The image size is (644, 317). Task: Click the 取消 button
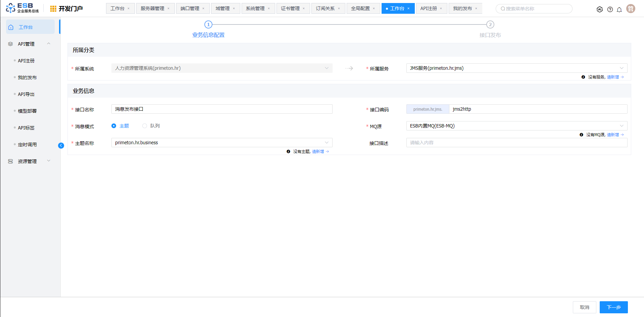pyautogui.click(x=584, y=307)
